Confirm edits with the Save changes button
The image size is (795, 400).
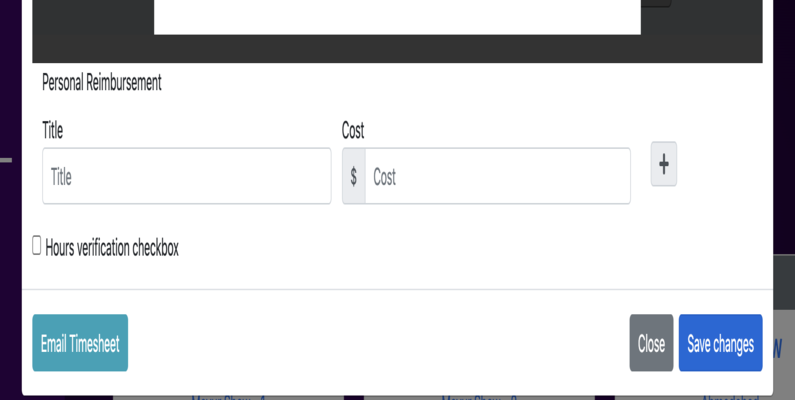coord(720,343)
